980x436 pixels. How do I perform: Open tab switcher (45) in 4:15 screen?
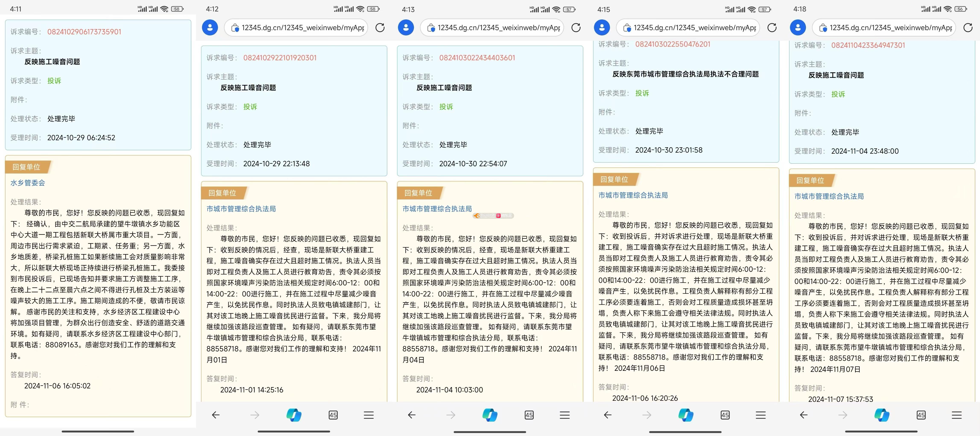[x=725, y=415]
